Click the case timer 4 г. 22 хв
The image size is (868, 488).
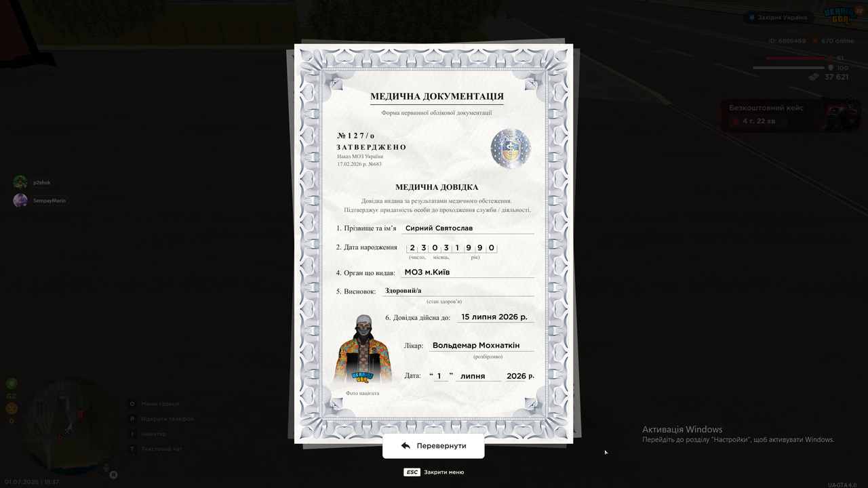759,121
